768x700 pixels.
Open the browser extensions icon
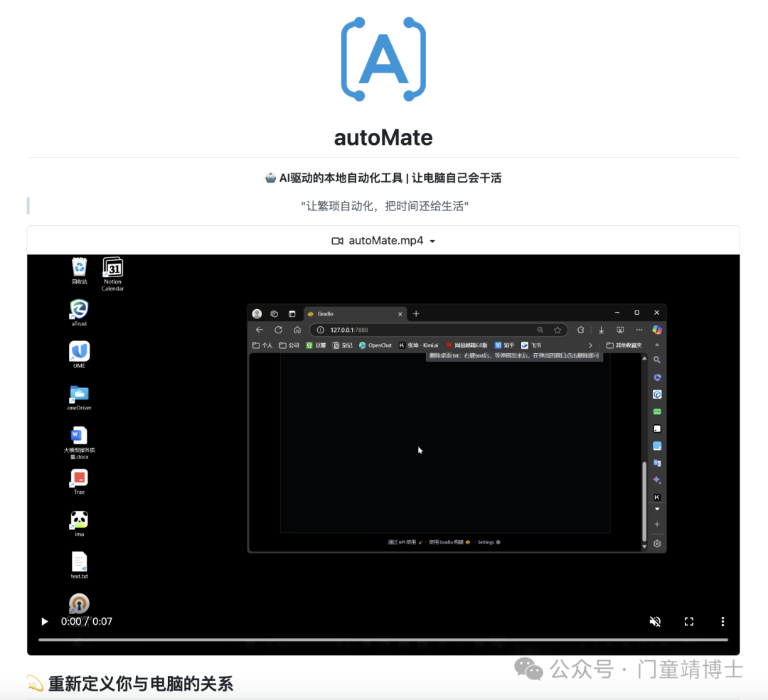click(580, 330)
